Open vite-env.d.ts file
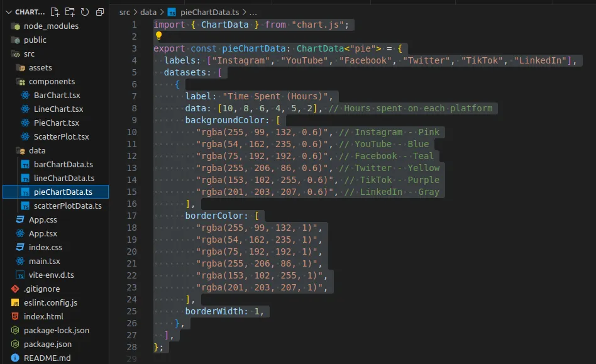Viewport: 596px width, 364px height. click(x=52, y=275)
